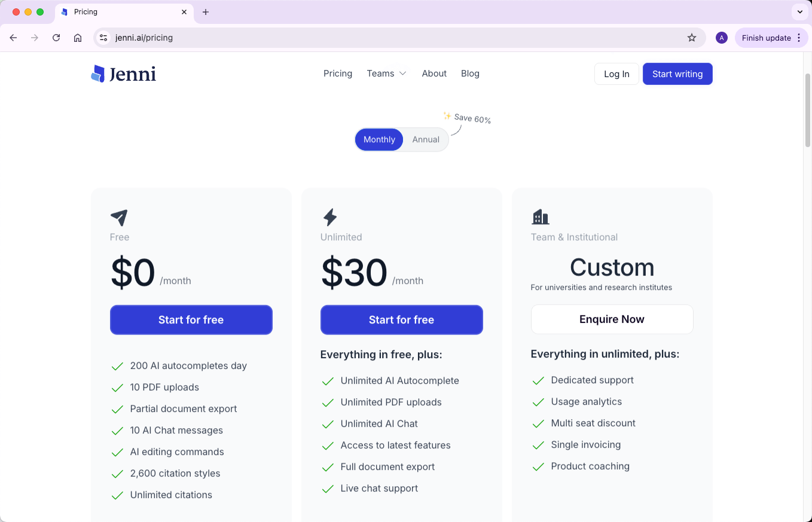Click the Enquire Now button
The width and height of the screenshot is (812, 522).
tap(612, 319)
